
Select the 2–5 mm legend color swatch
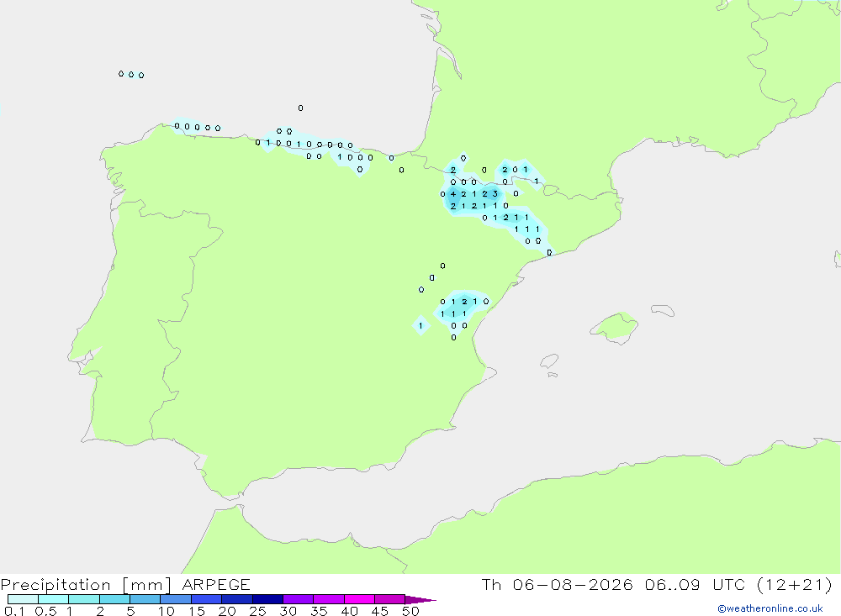coord(114,599)
